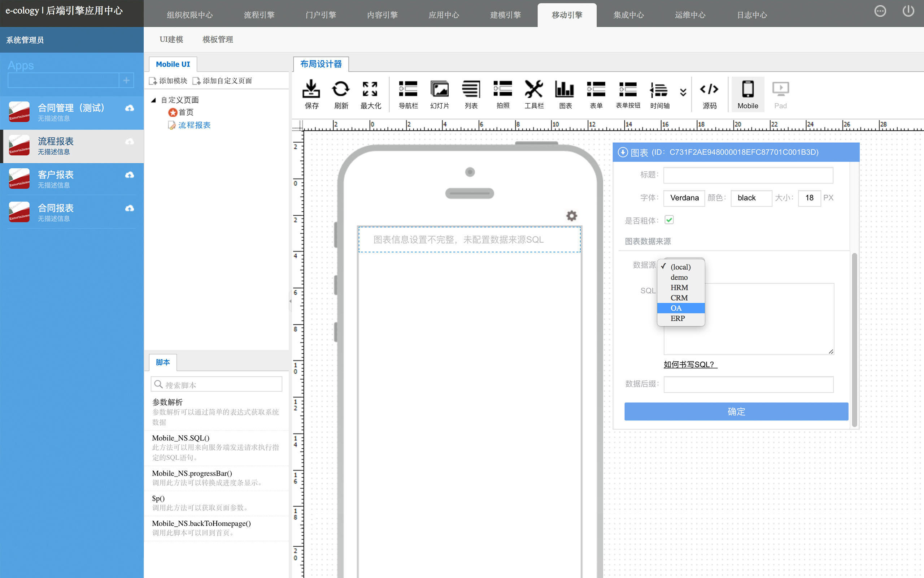The image size is (924, 578).
Task: Add the 拍照 photo component
Action: (503, 94)
